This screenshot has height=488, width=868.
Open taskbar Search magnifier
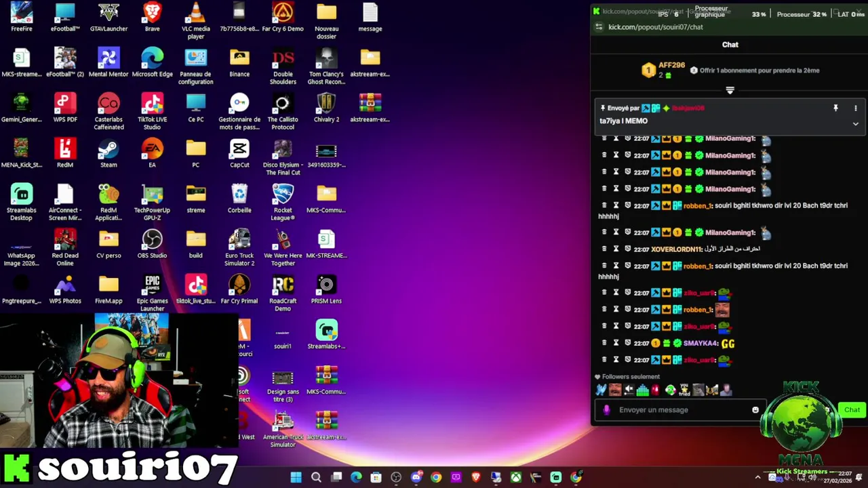tap(316, 477)
